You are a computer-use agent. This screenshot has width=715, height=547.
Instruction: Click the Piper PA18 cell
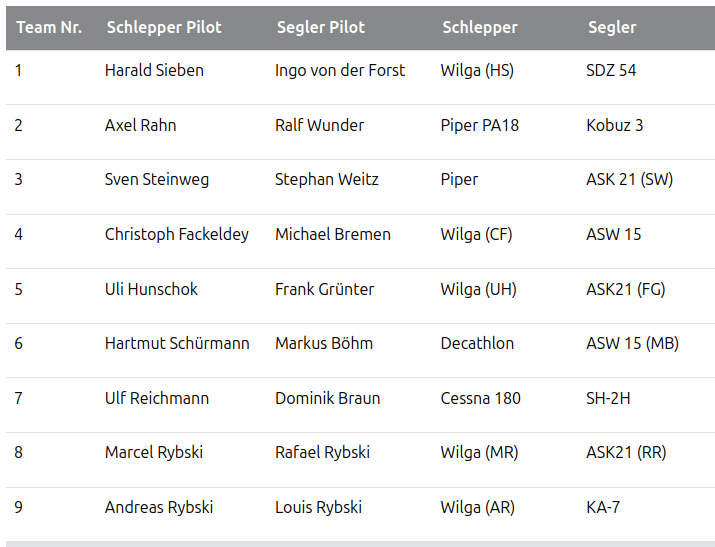[480, 125]
